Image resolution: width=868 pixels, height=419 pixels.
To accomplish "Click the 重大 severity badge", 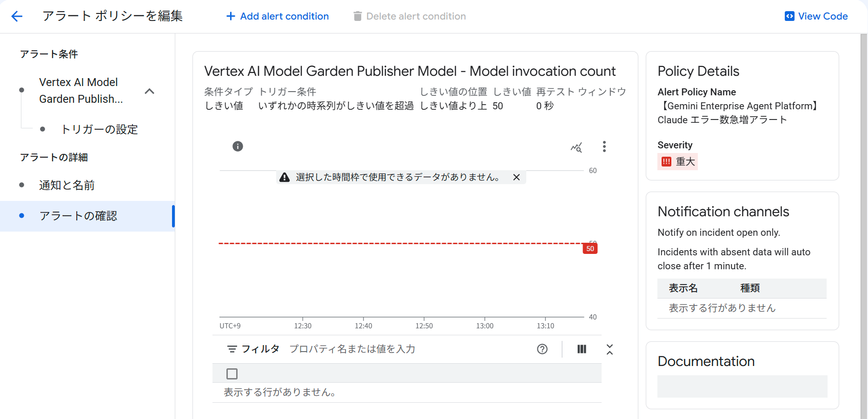I will coord(677,162).
